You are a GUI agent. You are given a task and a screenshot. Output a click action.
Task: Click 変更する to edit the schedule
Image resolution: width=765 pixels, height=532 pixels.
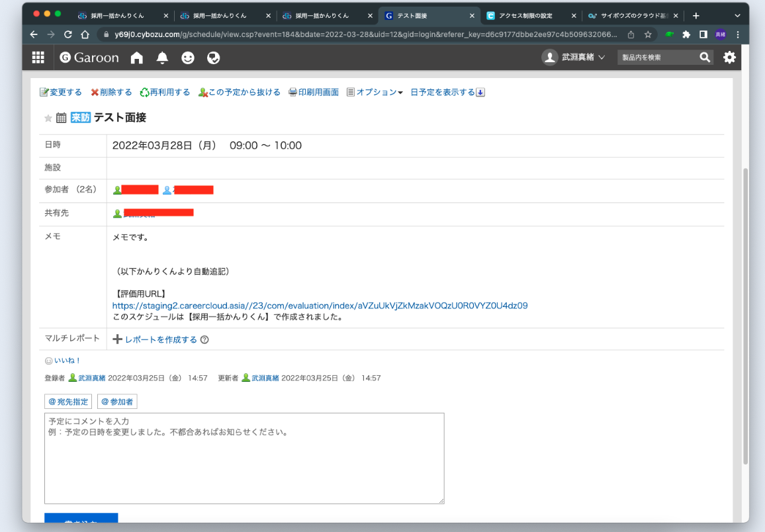[65, 93]
